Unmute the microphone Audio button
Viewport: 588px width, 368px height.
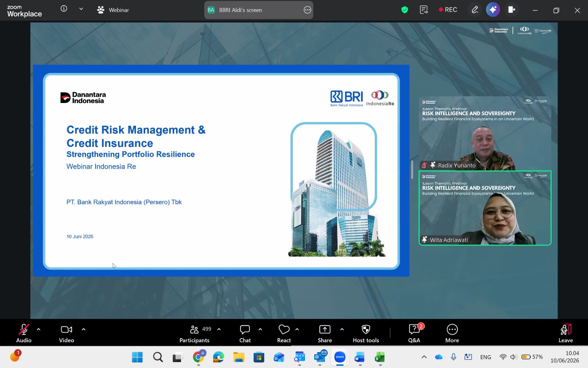click(24, 333)
